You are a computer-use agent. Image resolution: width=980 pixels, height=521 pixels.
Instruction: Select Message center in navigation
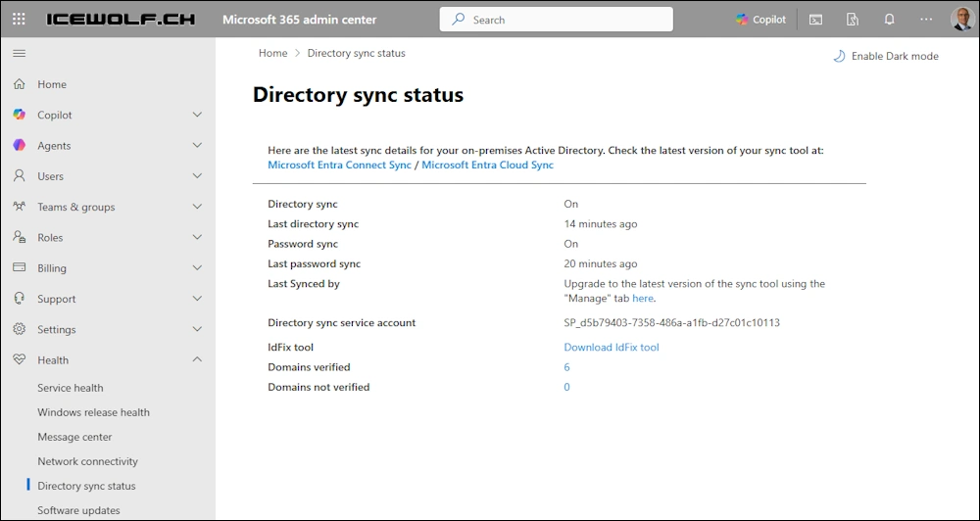tap(74, 437)
